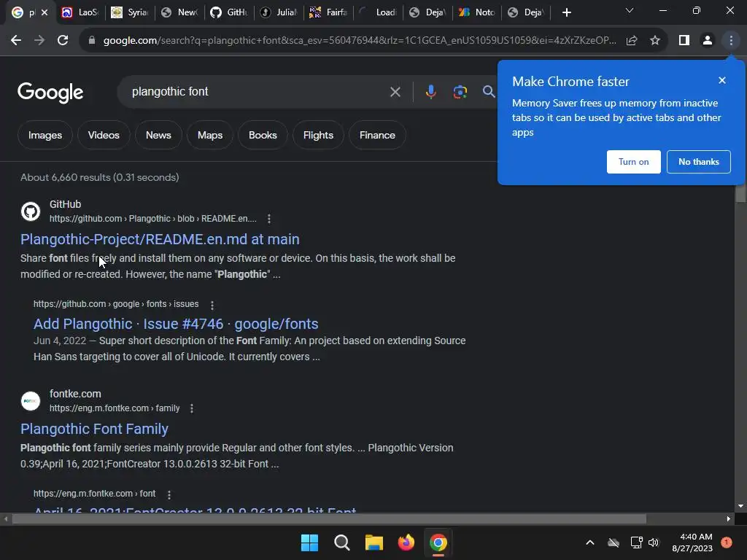Submit search with magnifying glass icon
Screen dimensions: 747x560
point(488,91)
